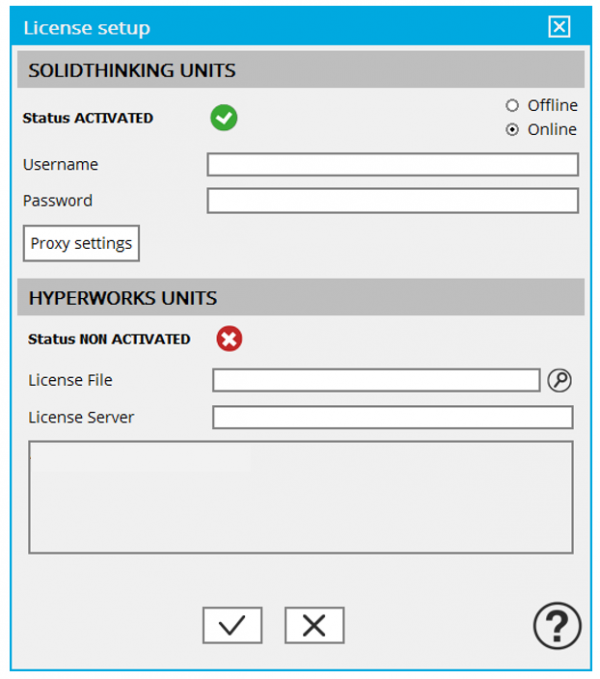The height and width of the screenshot is (679, 600).
Task: Focus the Username input field
Action: pyautogui.click(x=393, y=165)
